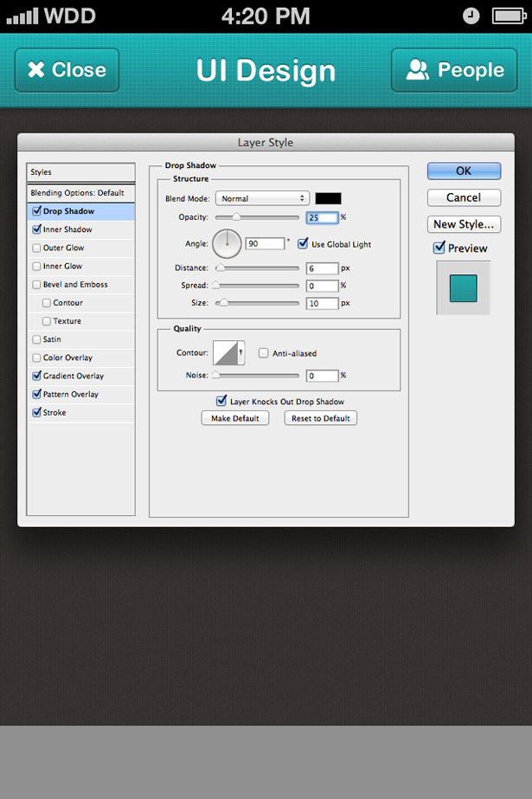This screenshot has height=799, width=532.
Task: Click the teal style preview thumbnail
Action: click(463, 288)
